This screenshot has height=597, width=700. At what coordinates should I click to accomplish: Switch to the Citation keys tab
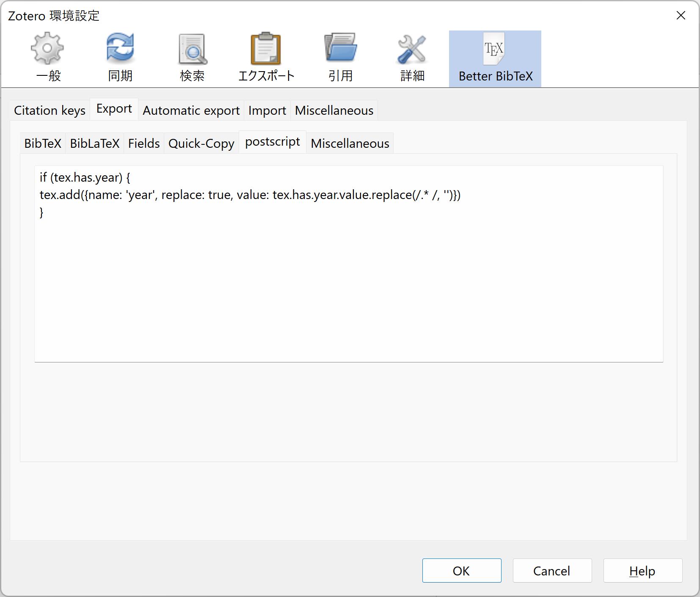click(50, 111)
